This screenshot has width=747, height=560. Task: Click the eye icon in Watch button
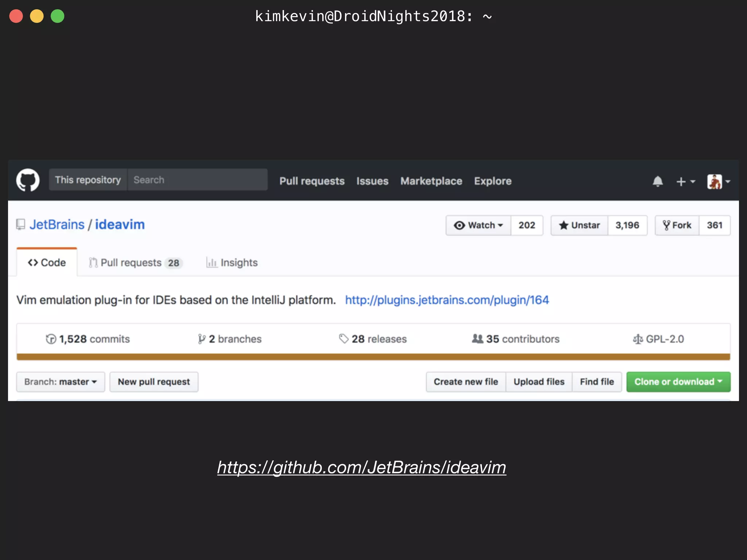(x=459, y=225)
